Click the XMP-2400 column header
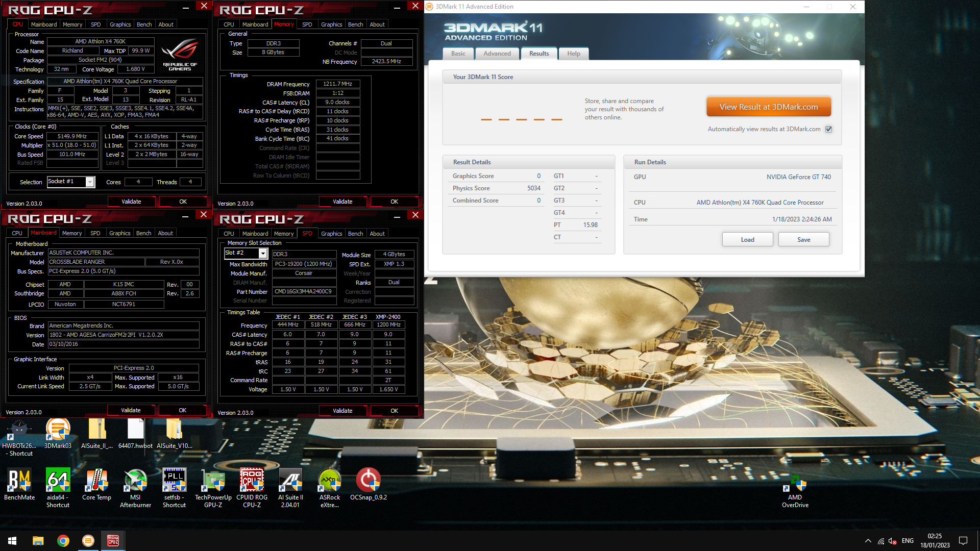Screen dimensions: 980x551 [x=388, y=317]
